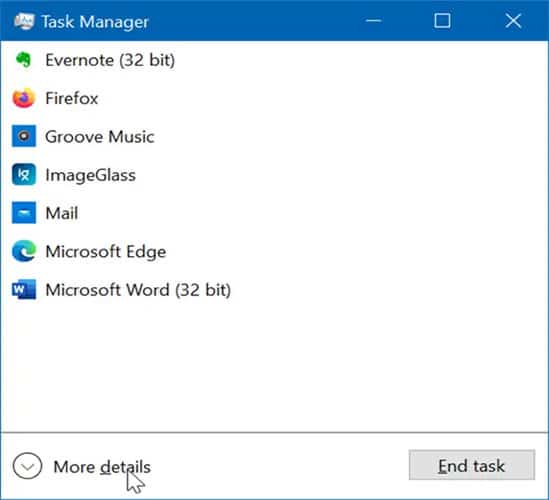Click the Mail envelope icon

coord(24,213)
